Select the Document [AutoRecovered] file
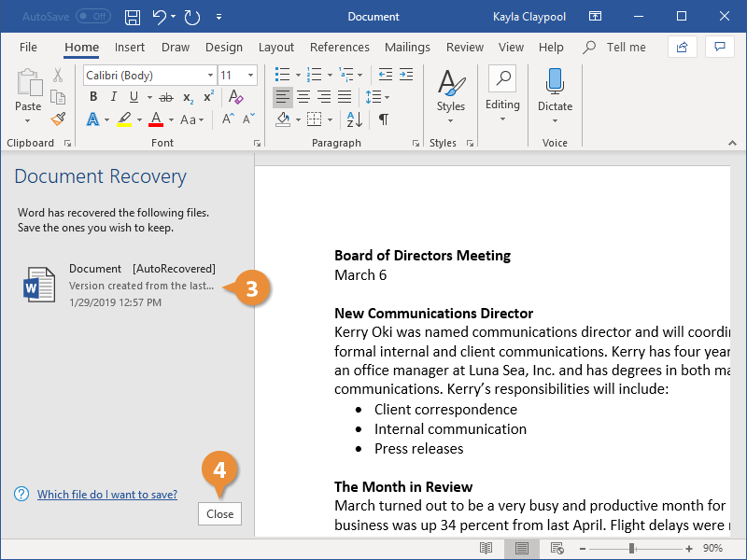Viewport: 747px width, 560px height. [x=120, y=285]
